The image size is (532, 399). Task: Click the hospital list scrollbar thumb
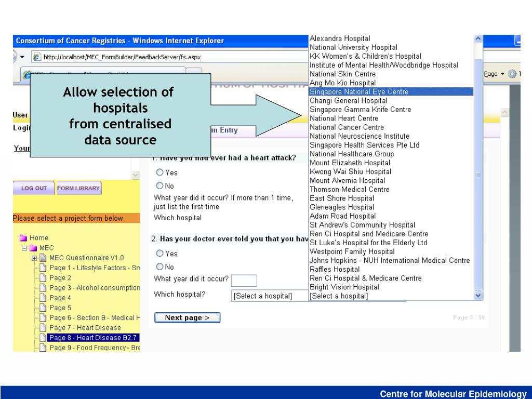478,174
